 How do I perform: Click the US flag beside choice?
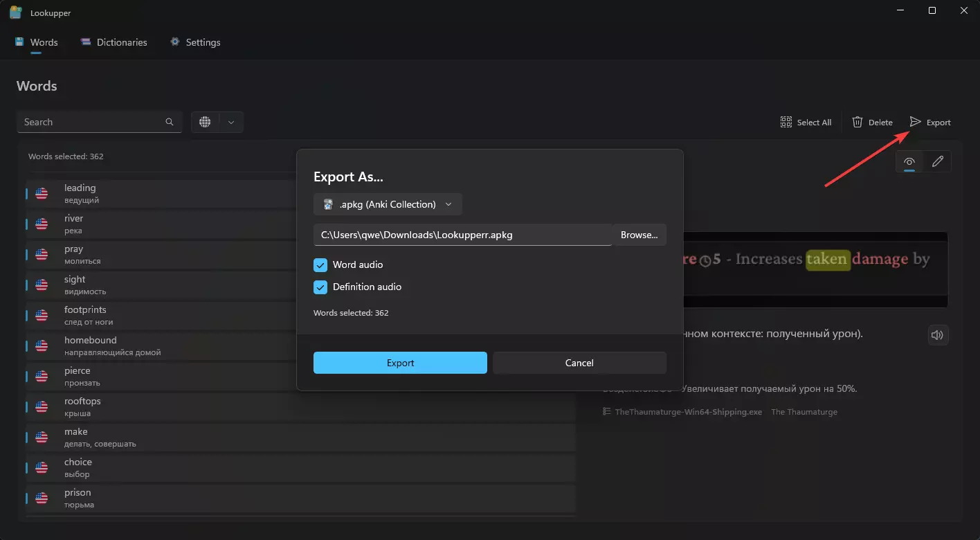(42, 468)
